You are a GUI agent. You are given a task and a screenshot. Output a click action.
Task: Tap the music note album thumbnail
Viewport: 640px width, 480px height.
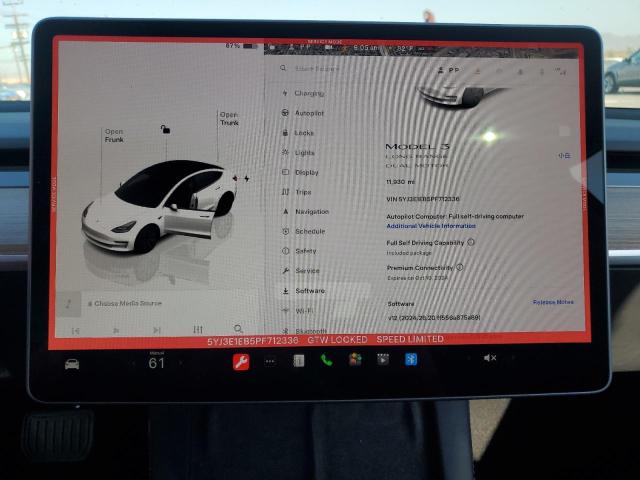click(x=69, y=304)
